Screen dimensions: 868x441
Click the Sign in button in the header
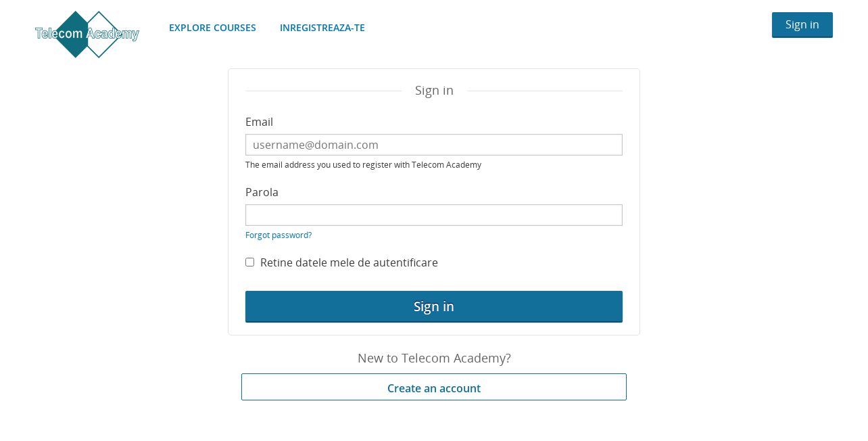point(802,25)
